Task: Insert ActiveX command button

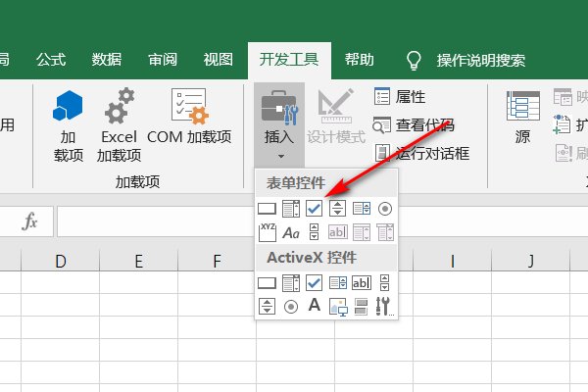Action: pyautogui.click(x=267, y=283)
